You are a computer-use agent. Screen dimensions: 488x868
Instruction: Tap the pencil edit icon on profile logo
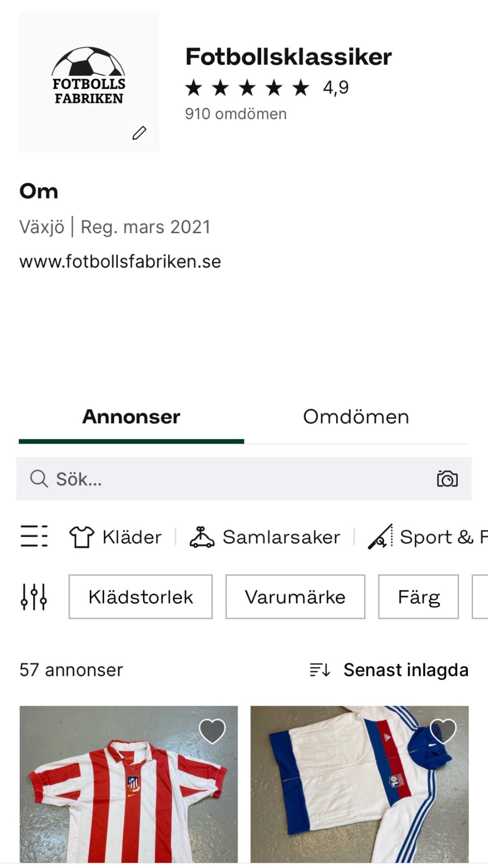point(139,133)
